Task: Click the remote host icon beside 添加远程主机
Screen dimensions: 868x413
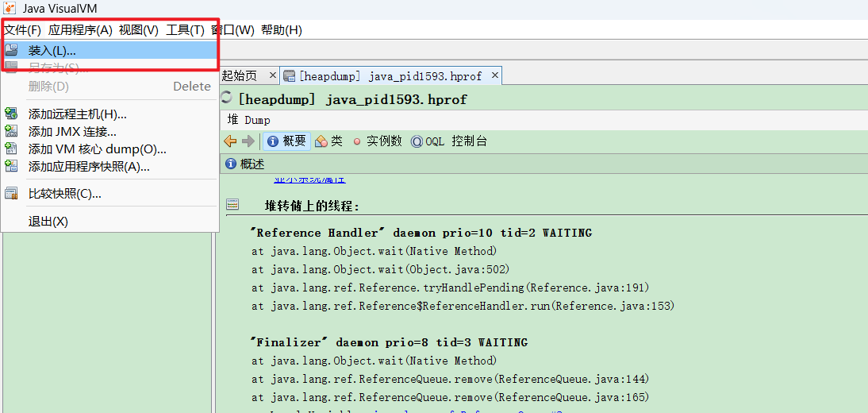Action: pyautogui.click(x=11, y=114)
